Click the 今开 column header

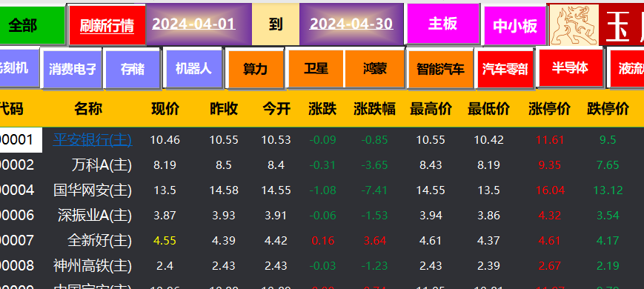[276, 109]
